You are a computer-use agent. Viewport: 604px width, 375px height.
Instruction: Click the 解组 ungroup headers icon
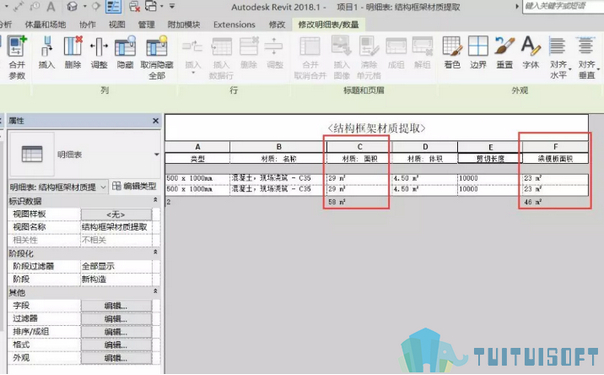point(422,46)
